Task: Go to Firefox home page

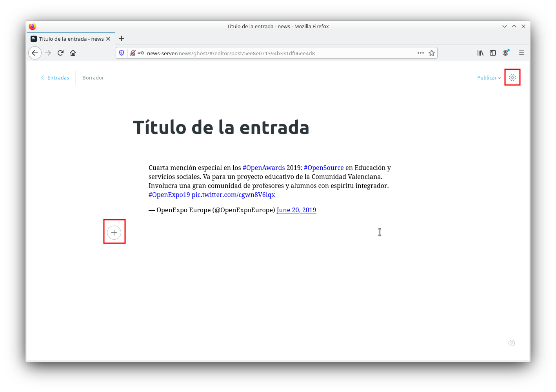Action: 73,53
